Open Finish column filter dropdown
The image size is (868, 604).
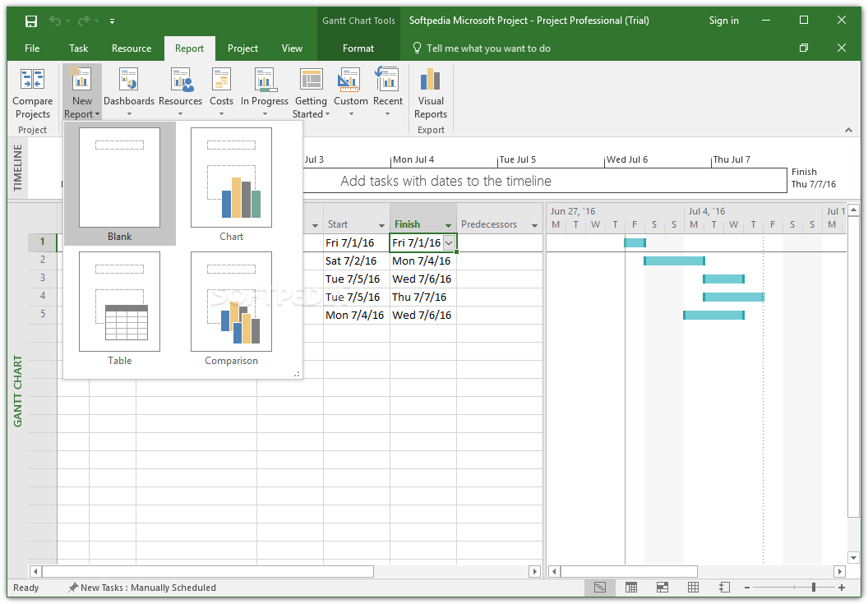click(448, 225)
